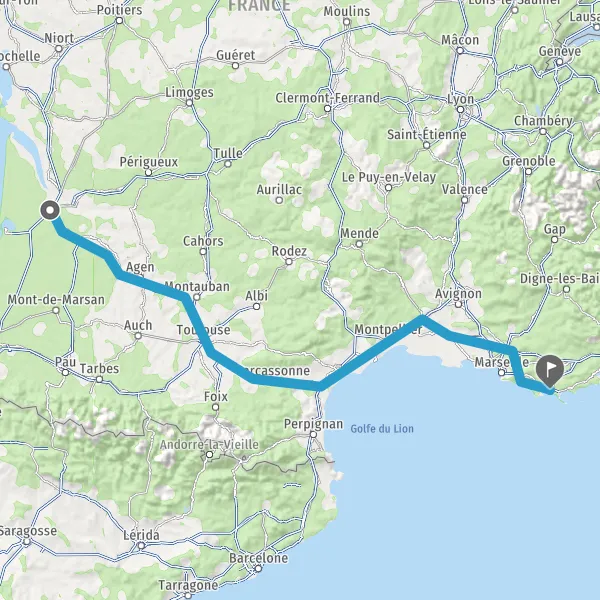Click the Limoges city marker dot
Image resolution: width=600 pixels, height=600 pixels.
click(x=189, y=103)
